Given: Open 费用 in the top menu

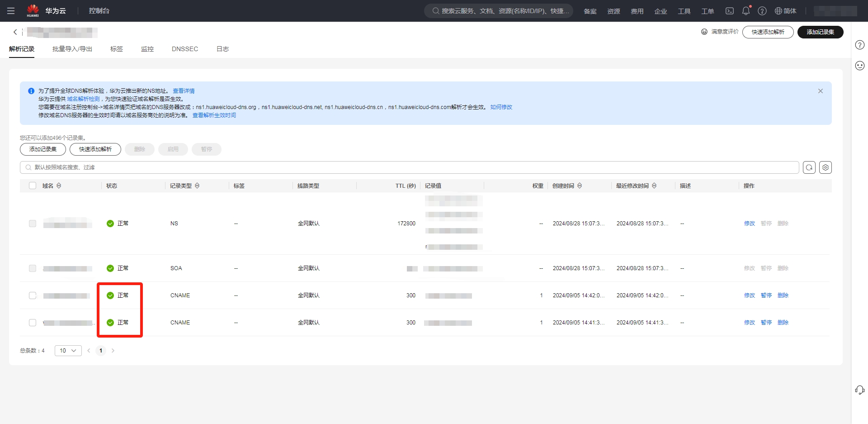Looking at the screenshot, I should [x=637, y=11].
